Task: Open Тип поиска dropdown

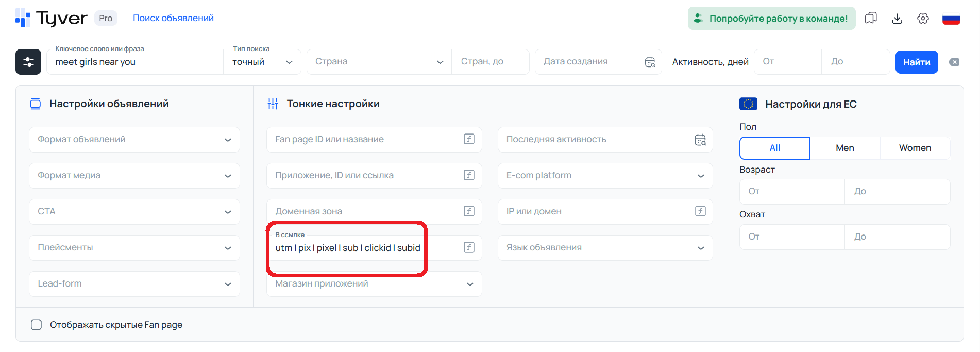Action: [x=262, y=62]
